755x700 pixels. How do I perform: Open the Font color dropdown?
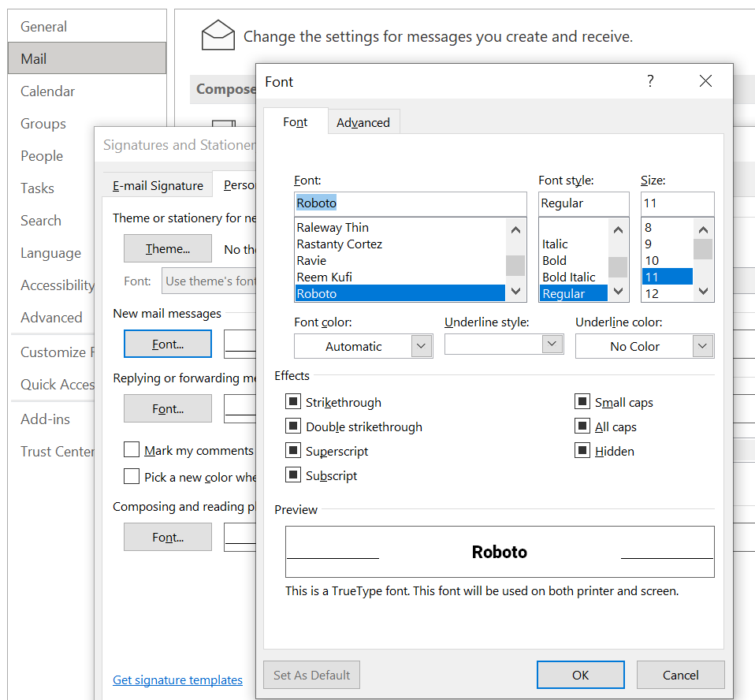coord(422,346)
